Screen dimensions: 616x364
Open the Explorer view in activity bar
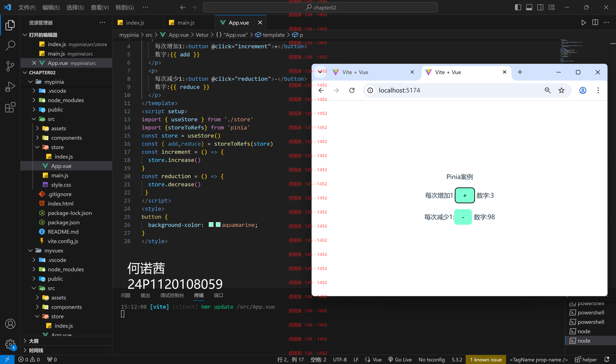tap(10, 25)
